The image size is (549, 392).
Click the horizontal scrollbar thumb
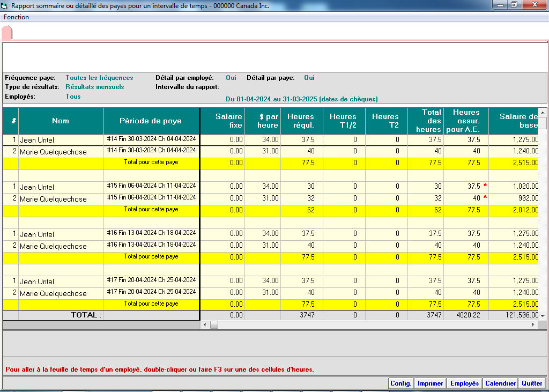pos(214,324)
